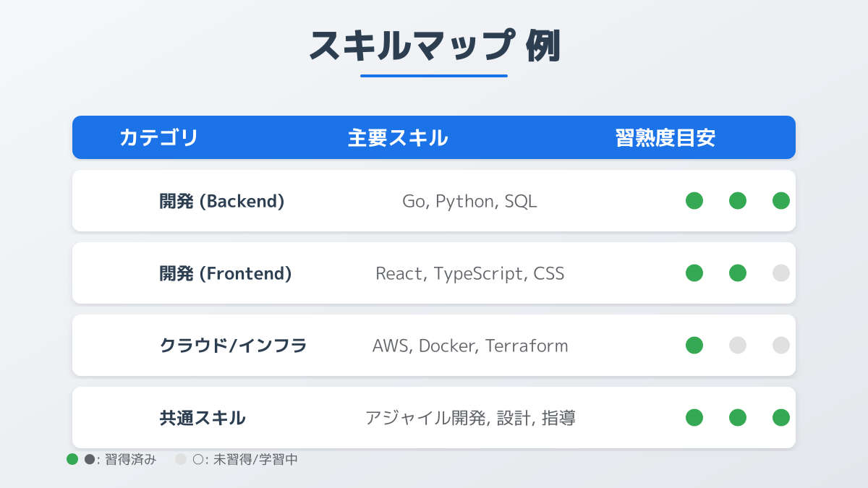The image size is (868, 488).
Task: Click the AWS, Docker, Terraform skills text
Action: point(470,346)
